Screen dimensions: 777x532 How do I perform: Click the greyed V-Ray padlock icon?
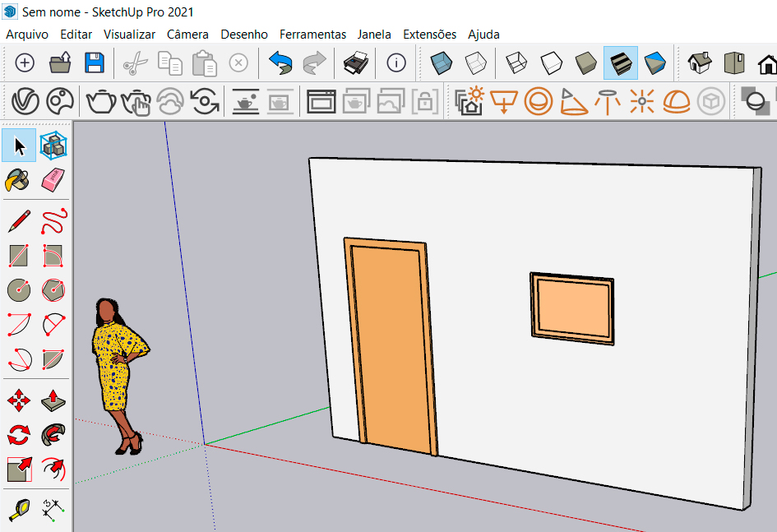[x=424, y=101]
